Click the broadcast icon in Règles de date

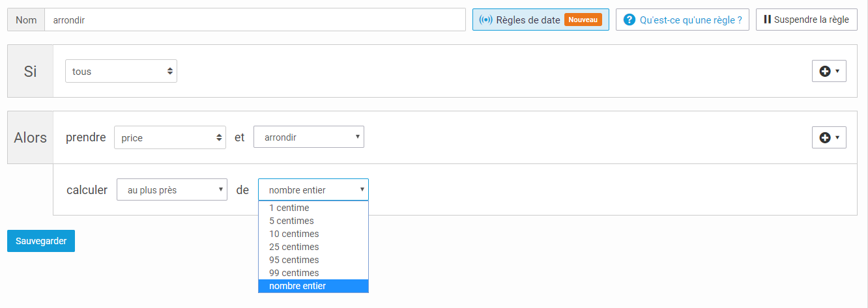486,20
